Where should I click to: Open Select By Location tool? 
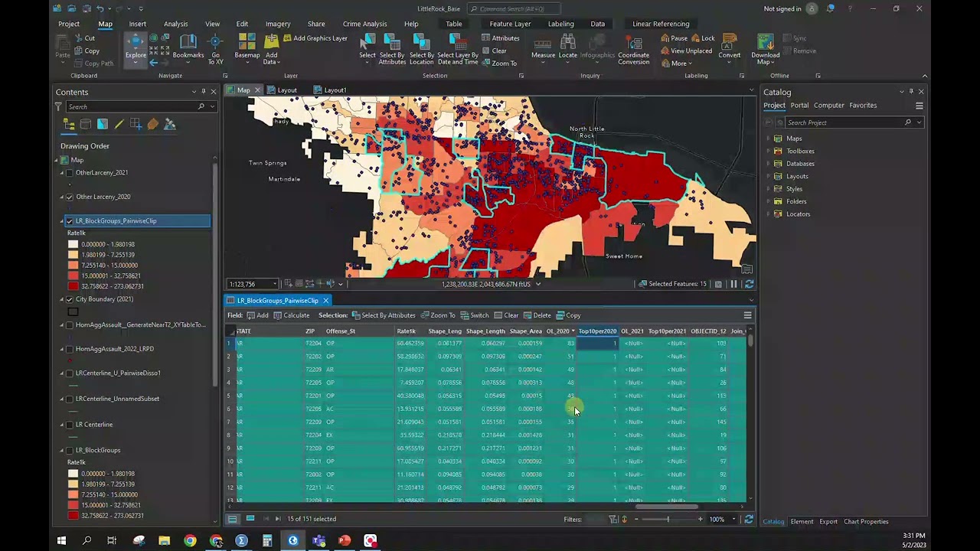click(421, 49)
